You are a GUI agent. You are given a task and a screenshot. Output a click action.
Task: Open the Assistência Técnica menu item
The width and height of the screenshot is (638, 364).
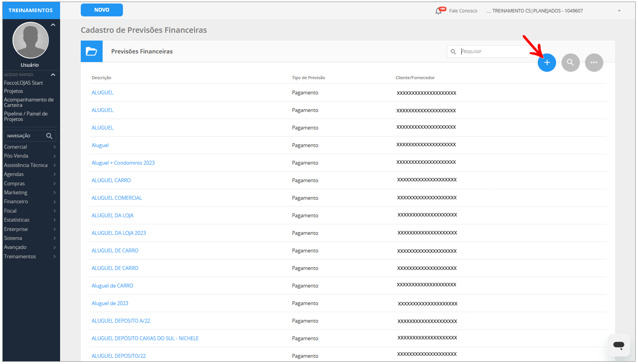[x=30, y=165]
